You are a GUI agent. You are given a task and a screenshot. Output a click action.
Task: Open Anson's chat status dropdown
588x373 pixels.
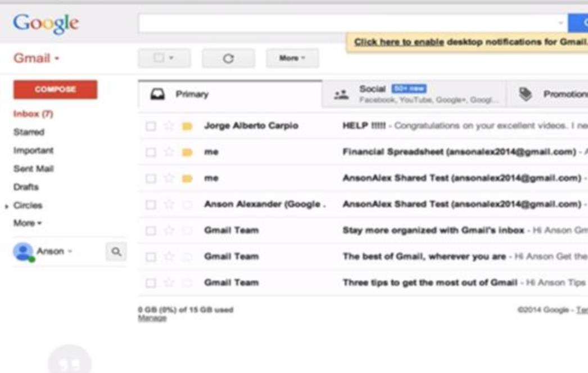[x=70, y=251]
